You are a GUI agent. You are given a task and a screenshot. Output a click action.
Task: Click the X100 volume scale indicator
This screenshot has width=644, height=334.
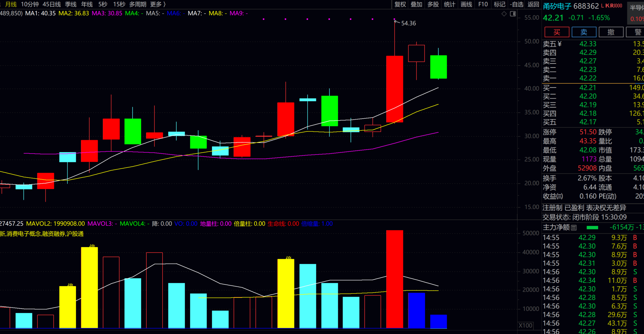[x=525, y=325]
